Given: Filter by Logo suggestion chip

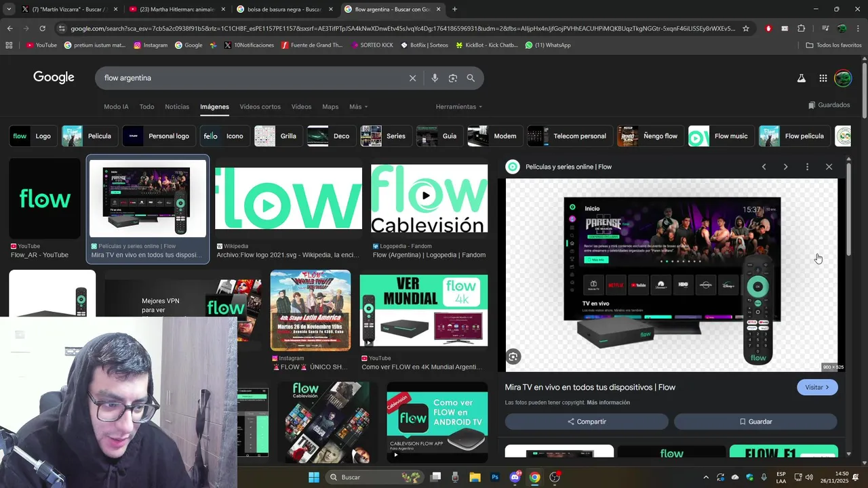Looking at the screenshot, I should 33,136.
